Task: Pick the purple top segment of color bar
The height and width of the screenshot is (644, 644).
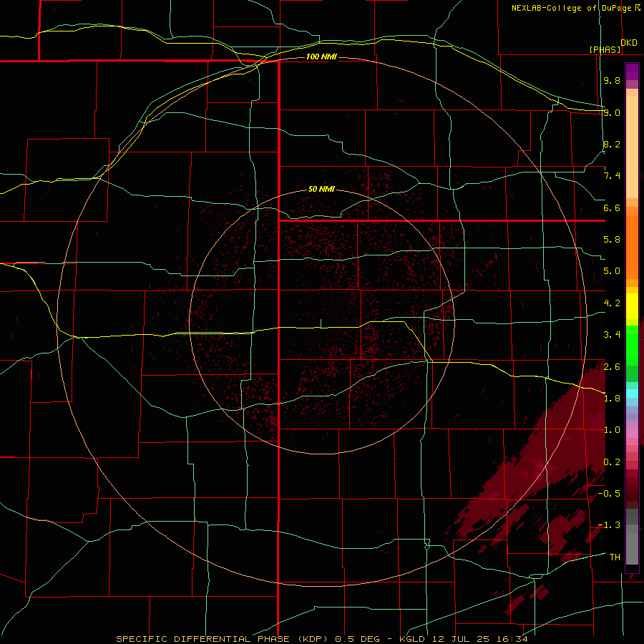Action: pos(632,72)
